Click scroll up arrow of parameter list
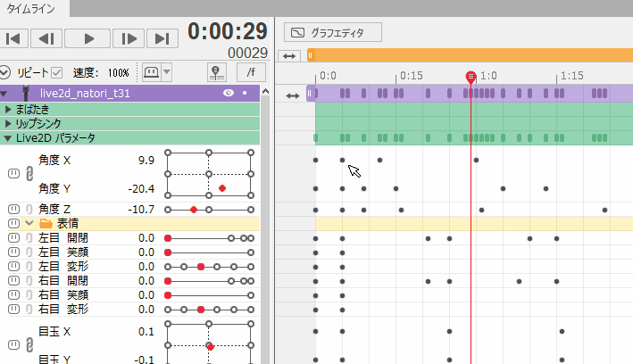Screen dimensions: 633x364 [x=265, y=92]
